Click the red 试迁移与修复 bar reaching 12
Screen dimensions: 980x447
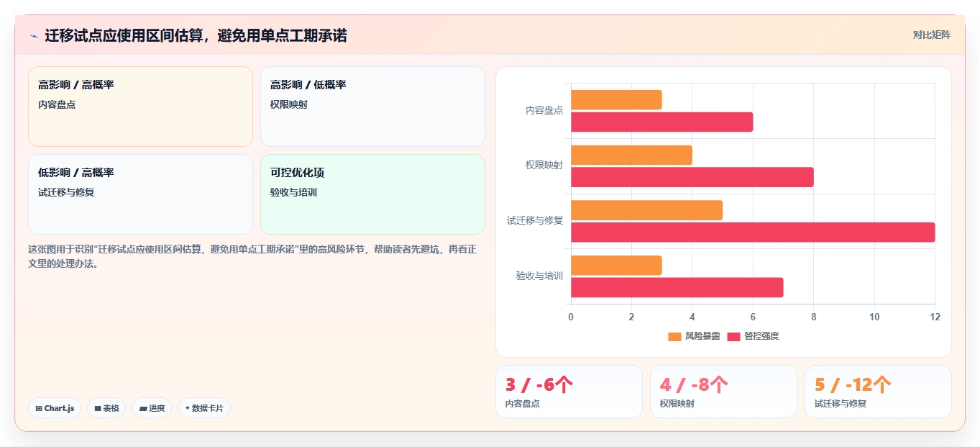point(753,232)
